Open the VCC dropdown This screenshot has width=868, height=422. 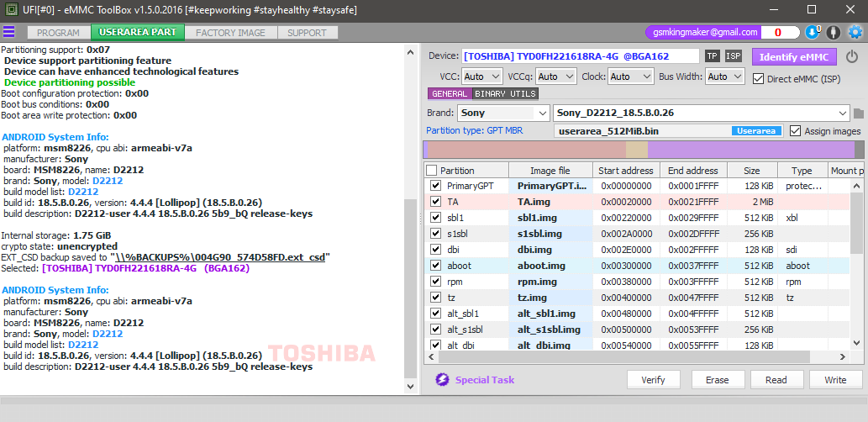(481, 76)
